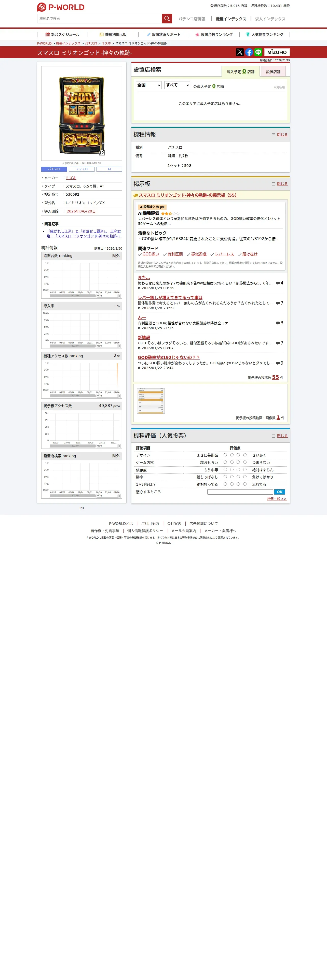Click 導入率 chart range slider handle
This screenshot has width=327, height=980.
(x=96, y=346)
